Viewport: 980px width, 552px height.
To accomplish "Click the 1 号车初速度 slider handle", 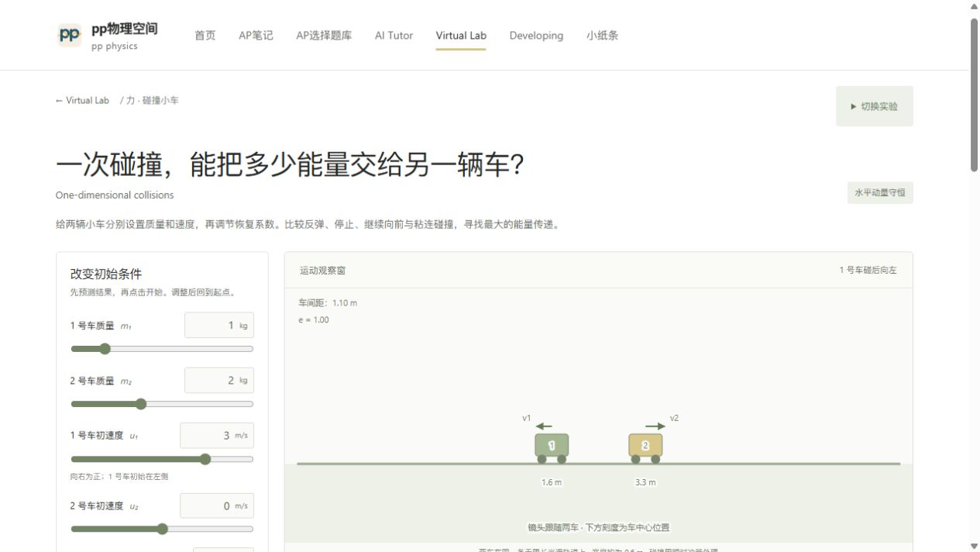I will 205,459.
